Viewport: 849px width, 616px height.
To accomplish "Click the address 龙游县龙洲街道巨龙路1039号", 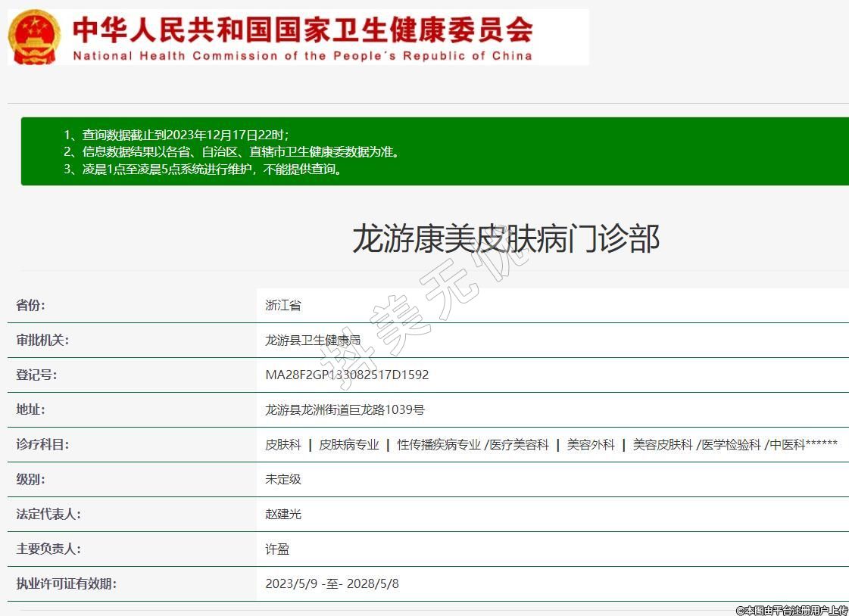I will (345, 410).
